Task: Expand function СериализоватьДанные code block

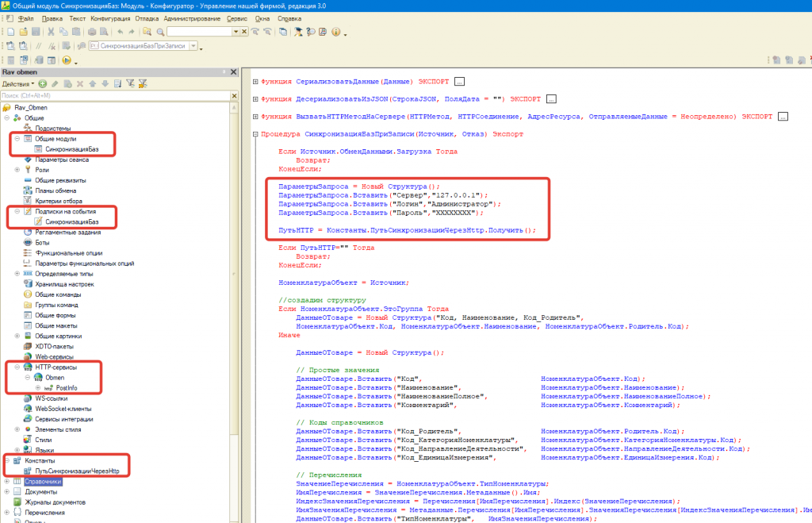Action: (x=255, y=82)
